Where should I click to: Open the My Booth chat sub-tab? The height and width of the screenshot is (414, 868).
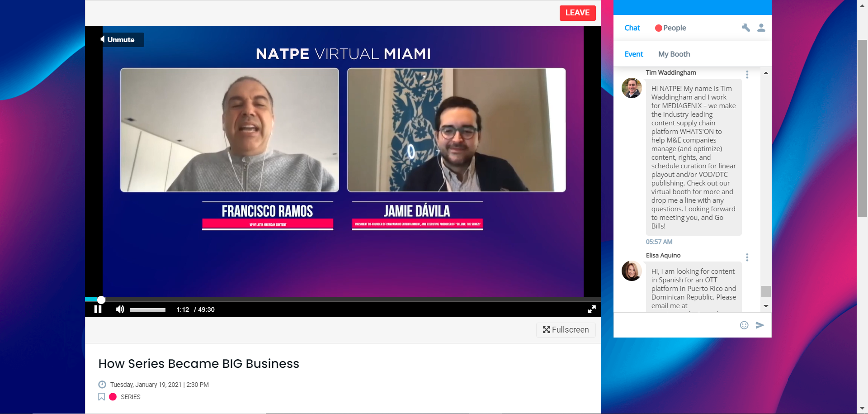coord(674,54)
